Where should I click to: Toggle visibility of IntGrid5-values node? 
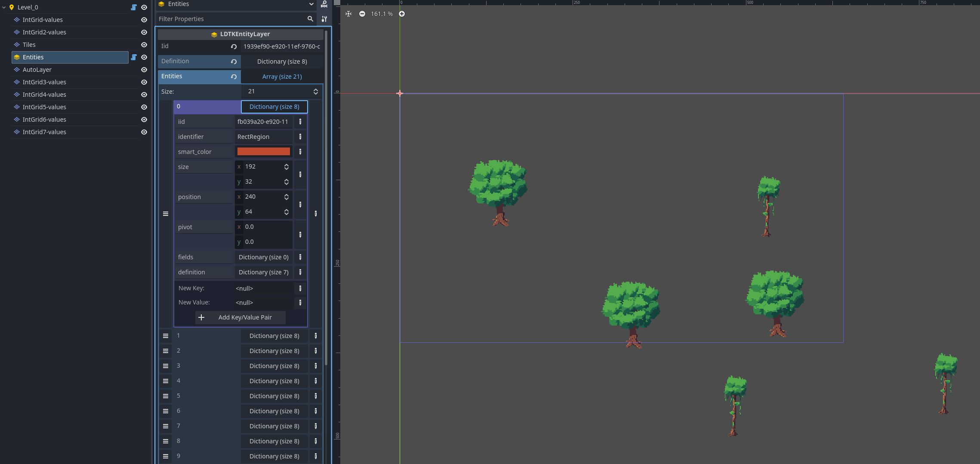coord(144,107)
